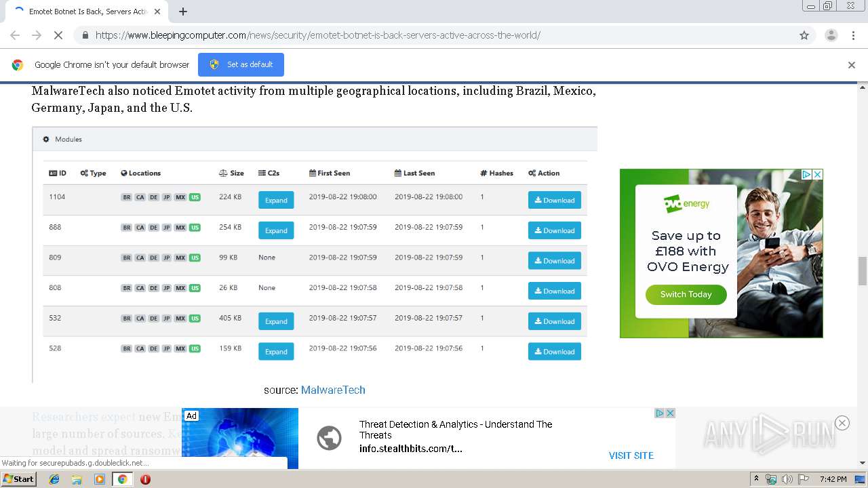This screenshot has height=488, width=868.
Task: Show hidden system tray icons
Action: tap(756, 479)
